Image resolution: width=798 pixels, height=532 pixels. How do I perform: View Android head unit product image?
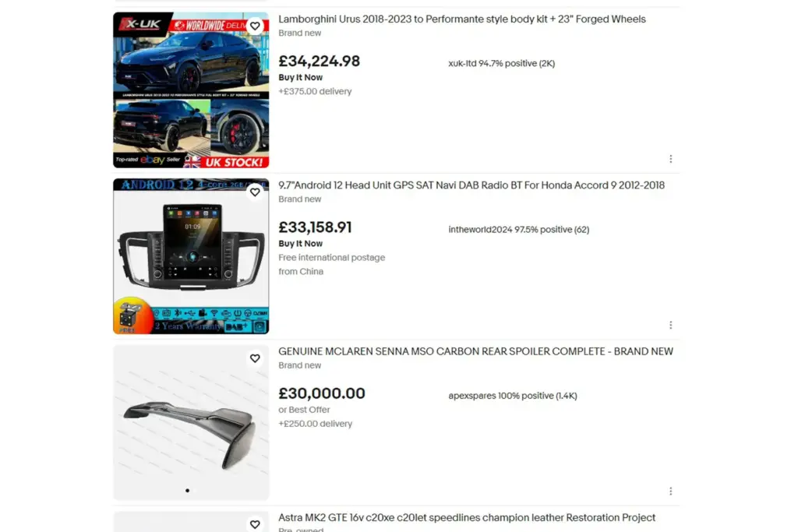coord(191,256)
